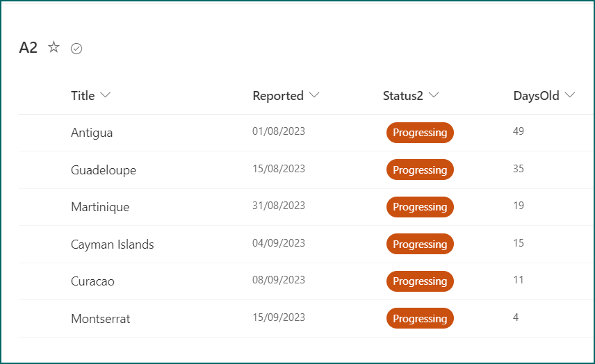Click the checkmark circle icon beside A2
Screen dimensions: 595x364
pyautogui.click(x=76, y=49)
